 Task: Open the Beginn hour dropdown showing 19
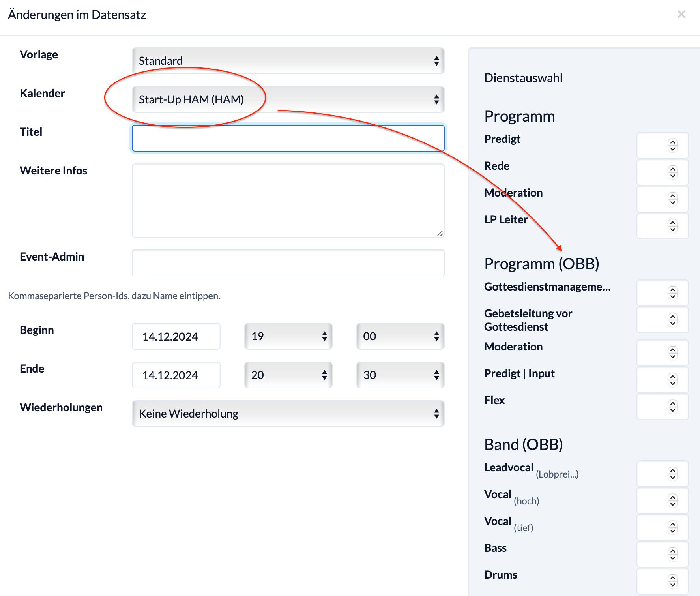pyautogui.click(x=288, y=336)
